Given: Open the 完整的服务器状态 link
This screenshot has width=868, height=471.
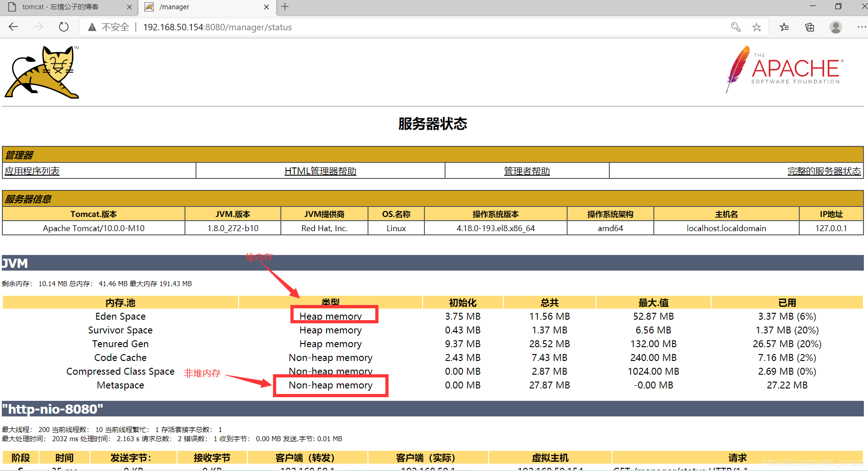Looking at the screenshot, I should [x=824, y=171].
